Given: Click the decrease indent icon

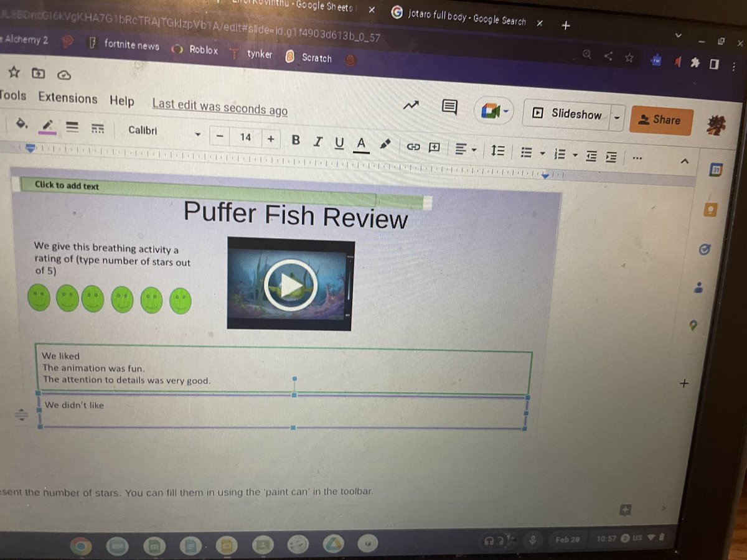Looking at the screenshot, I should pyautogui.click(x=591, y=156).
